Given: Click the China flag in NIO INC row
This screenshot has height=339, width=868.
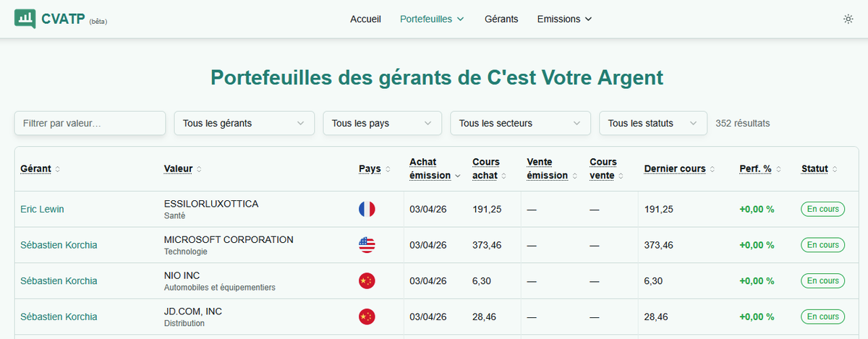Looking at the screenshot, I should tap(367, 281).
